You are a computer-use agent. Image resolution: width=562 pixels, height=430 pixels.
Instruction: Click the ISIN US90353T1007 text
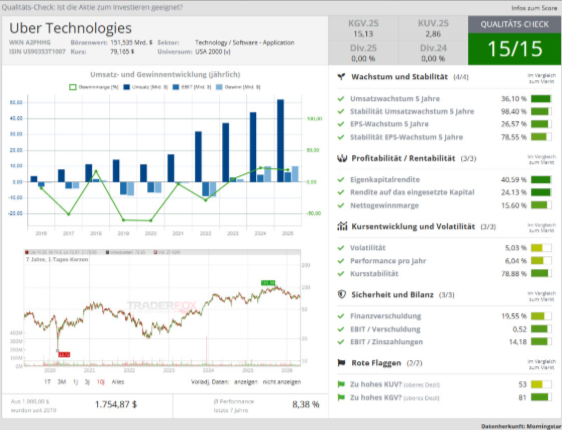point(37,52)
